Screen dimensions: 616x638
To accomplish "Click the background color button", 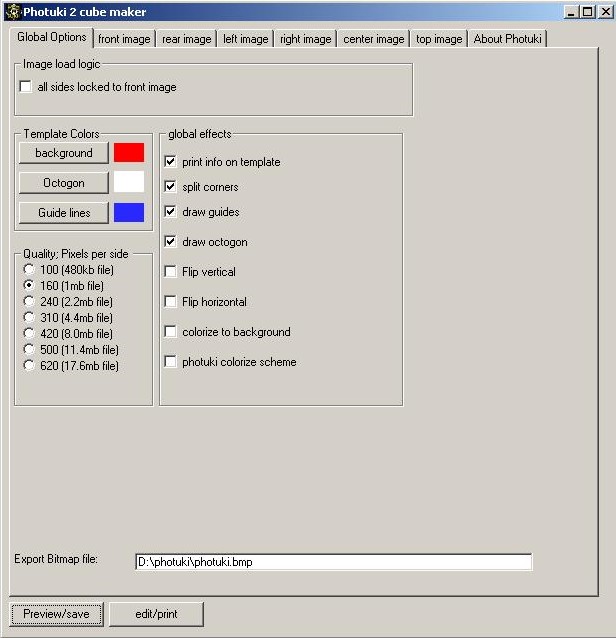I will (x=64, y=153).
